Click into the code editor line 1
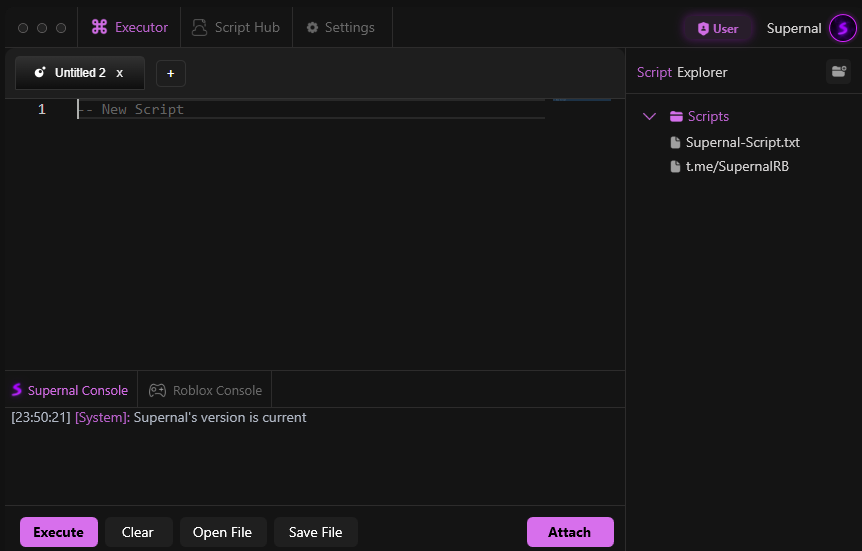This screenshot has height=551, width=862. click(x=311, y=109)
